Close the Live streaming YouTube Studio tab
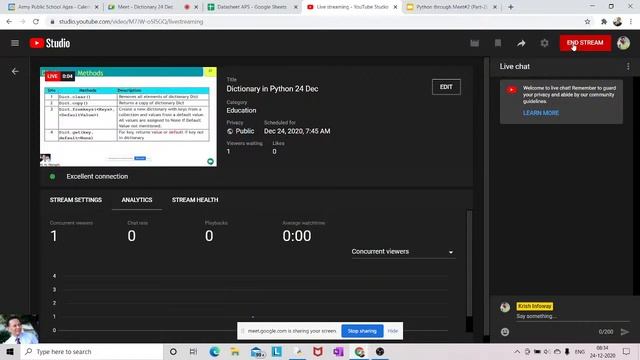 (395, 7)
